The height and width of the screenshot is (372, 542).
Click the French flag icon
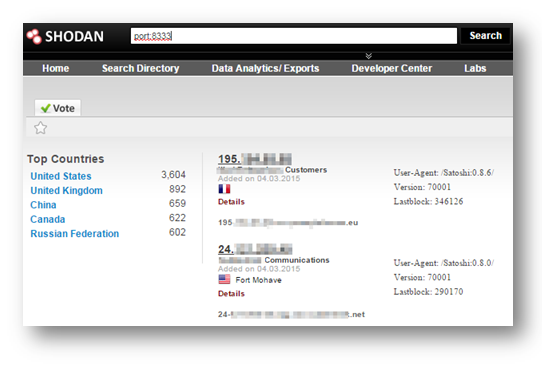point(224,189)
